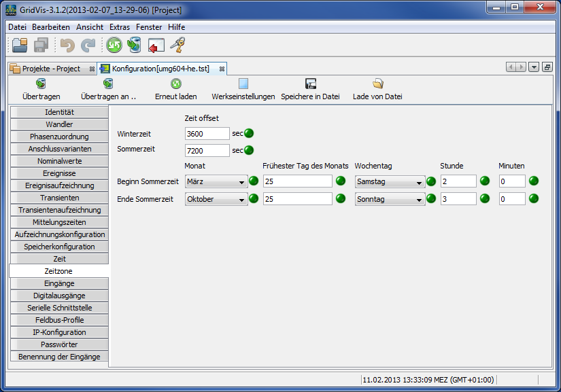Click the green indicator beside Winterzeit offset
Screen dimensions: 561x392
249,133
